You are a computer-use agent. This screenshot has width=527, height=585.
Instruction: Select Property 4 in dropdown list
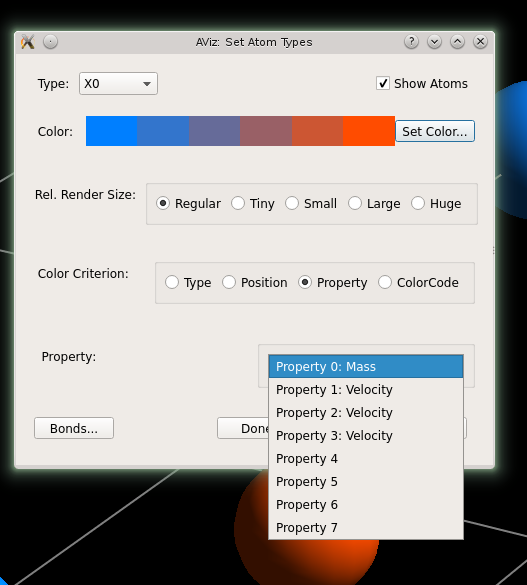[366, 459]
